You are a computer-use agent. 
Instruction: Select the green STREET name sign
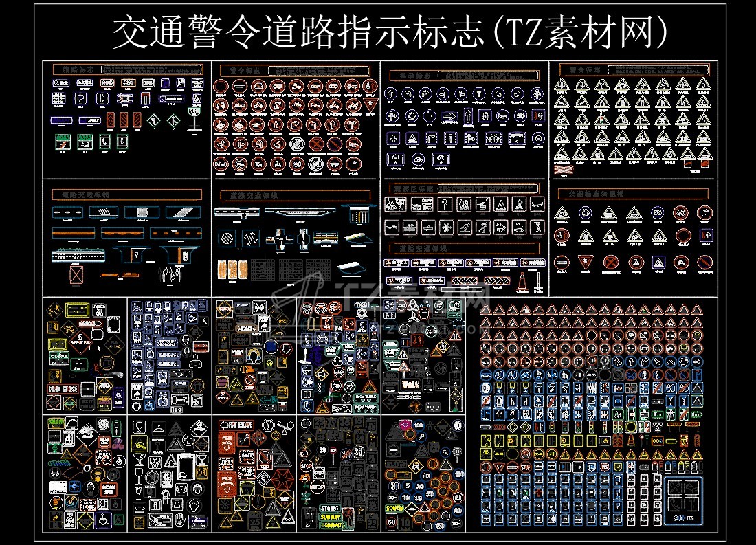tap(330, 509)
